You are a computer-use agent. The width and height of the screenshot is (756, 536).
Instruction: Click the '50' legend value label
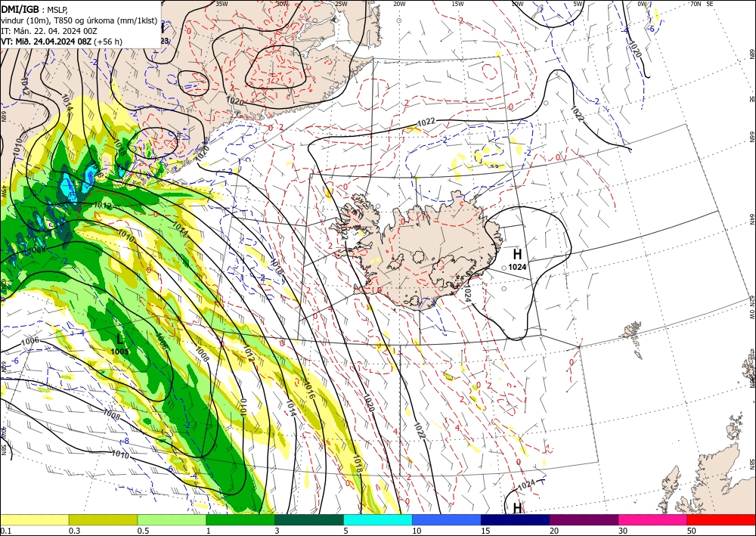692,530
